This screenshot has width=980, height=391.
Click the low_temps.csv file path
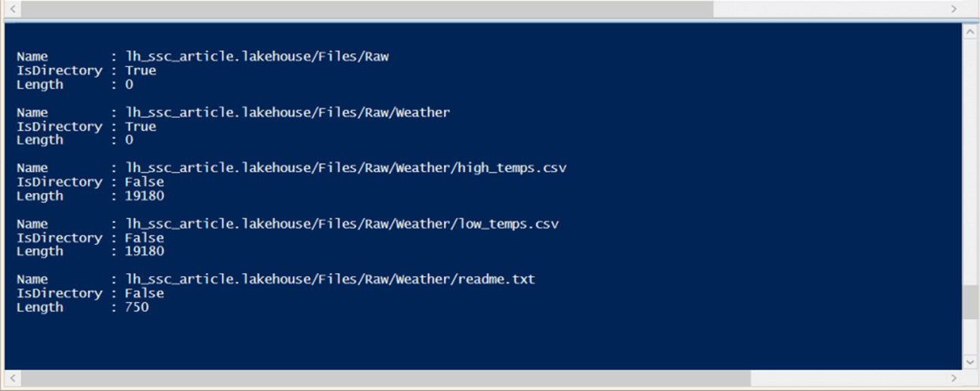(342, 224)
